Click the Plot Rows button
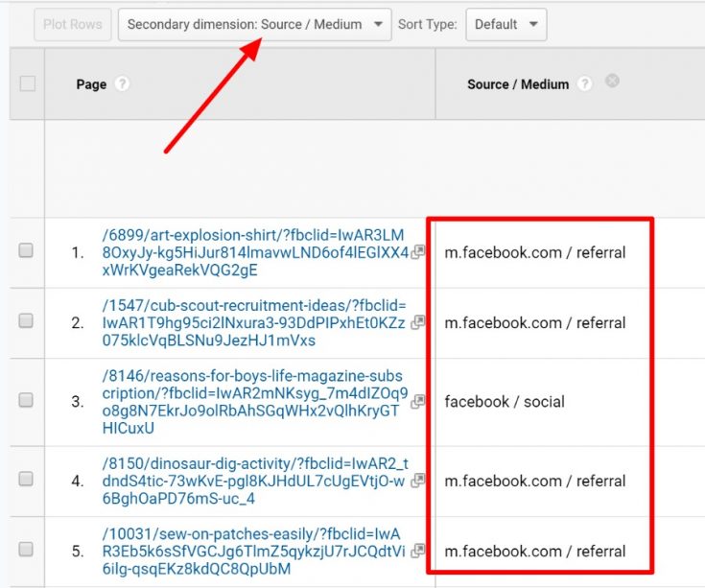Screen dimensions: 705x588 (72, 24)
